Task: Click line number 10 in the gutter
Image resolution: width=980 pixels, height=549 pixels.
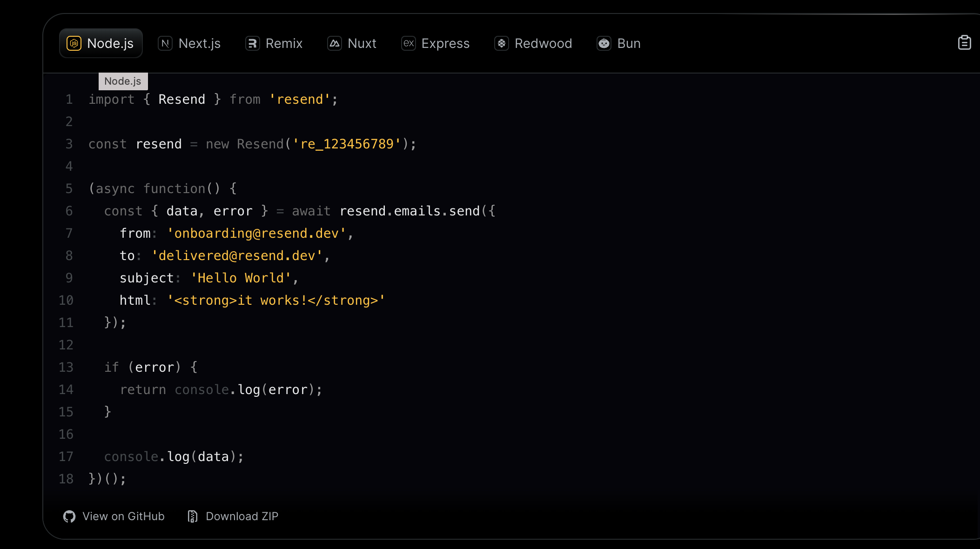Action: point(66,301)
